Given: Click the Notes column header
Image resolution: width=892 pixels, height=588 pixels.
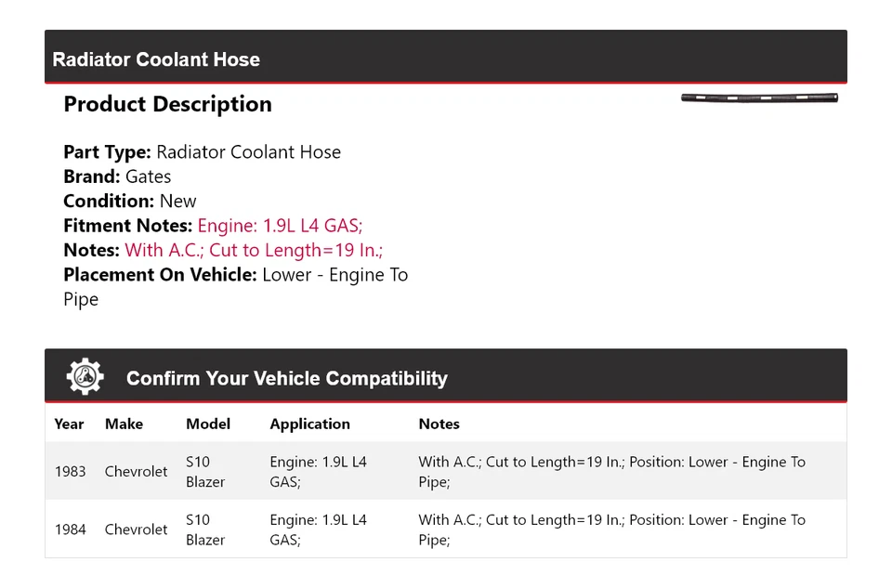Looking at the screenshot, I should [439, 424].
